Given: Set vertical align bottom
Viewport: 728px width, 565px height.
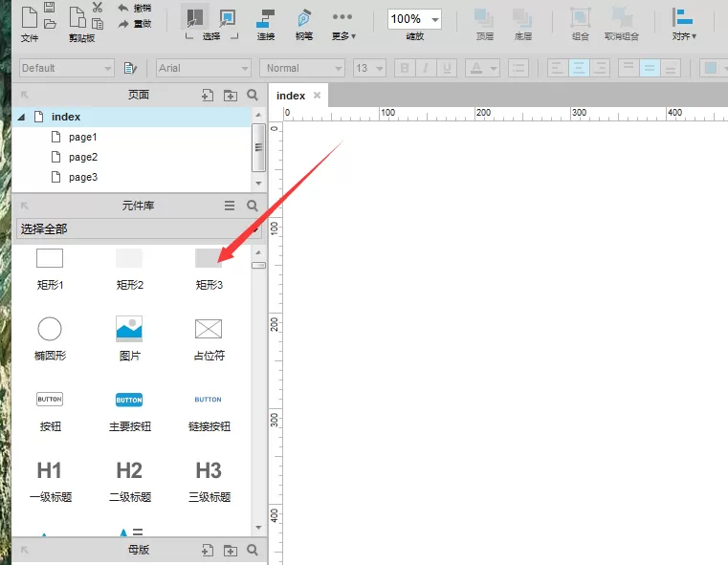Looking at the screenshot, I should click(671, 68).
